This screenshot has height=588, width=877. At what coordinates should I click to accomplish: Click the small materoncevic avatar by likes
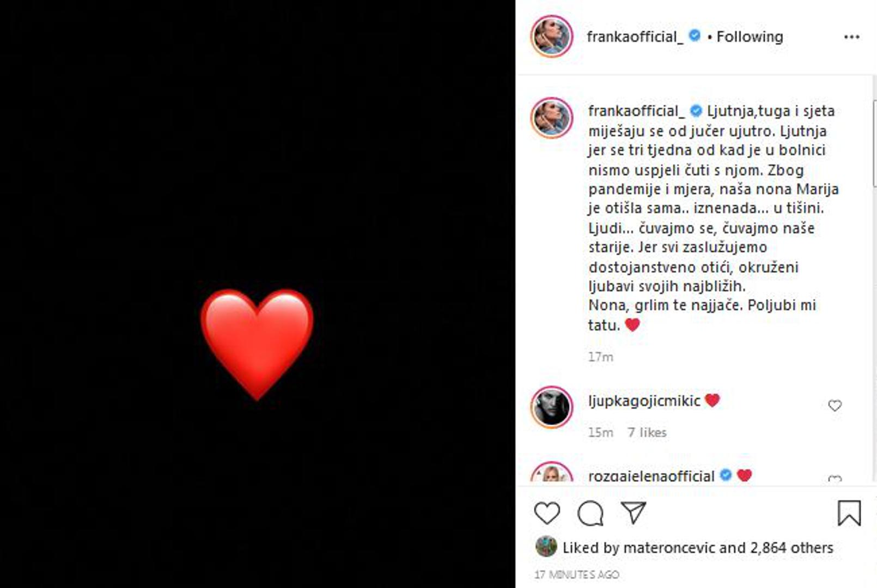(546, 547)
